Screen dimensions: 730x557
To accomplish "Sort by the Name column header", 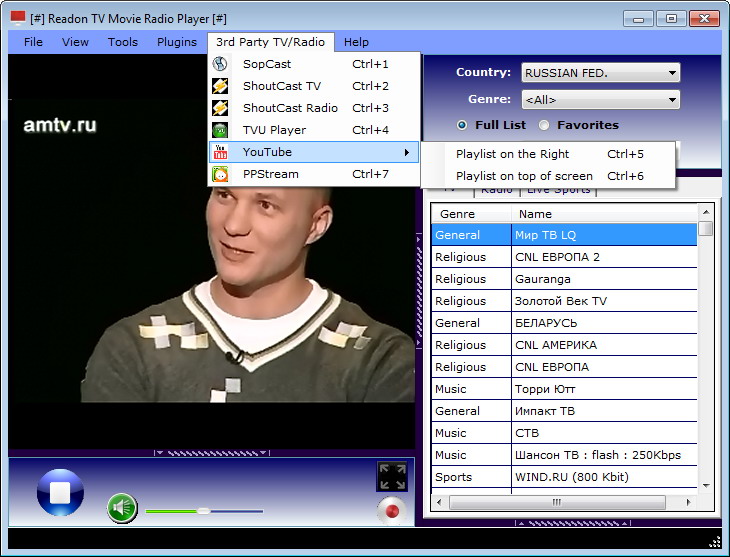I will [604, 214].
